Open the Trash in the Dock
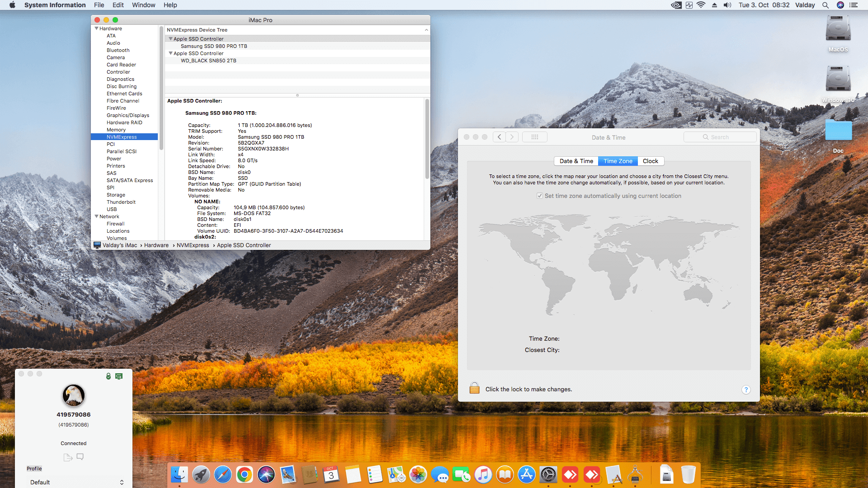The width and height of the screenshot is (868, 488). [x=688, y=475]
